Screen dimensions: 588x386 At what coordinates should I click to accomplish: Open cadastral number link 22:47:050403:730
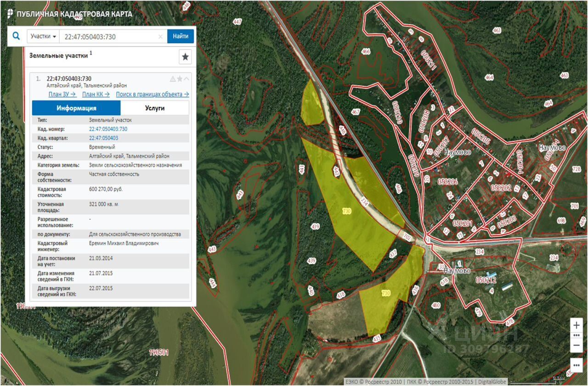click(108, 129)
